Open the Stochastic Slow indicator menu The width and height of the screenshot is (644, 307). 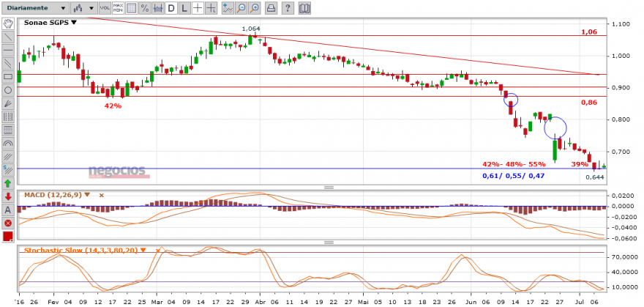tap(86, 250)
